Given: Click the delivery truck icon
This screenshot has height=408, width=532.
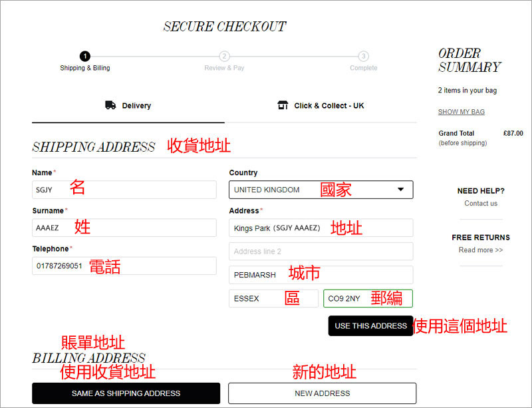Looking at the screenshot, I should [110, 105].
